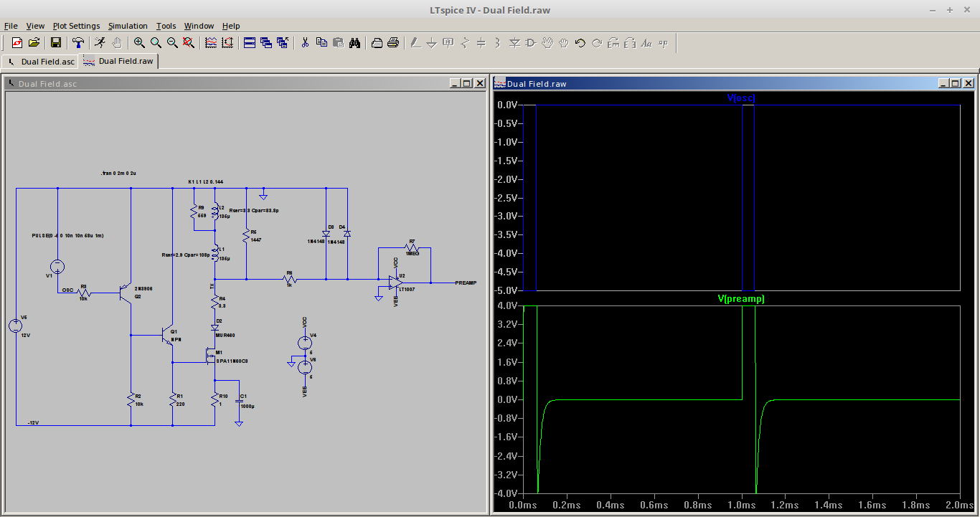Viewport: 980px width, 517px height.
Task: Open the Plot Settings menu
Action: click(x=76, y=26)
